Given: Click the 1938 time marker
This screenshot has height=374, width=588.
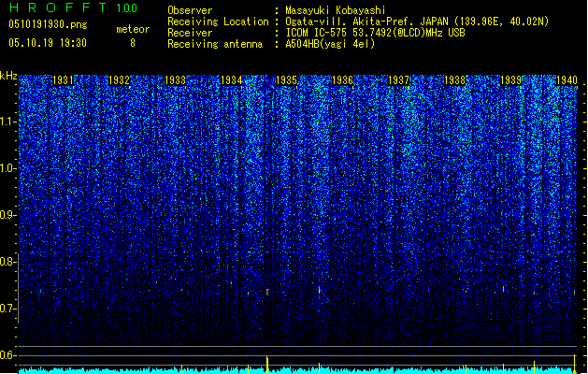Looking at the screenshot, I should 454,80.
